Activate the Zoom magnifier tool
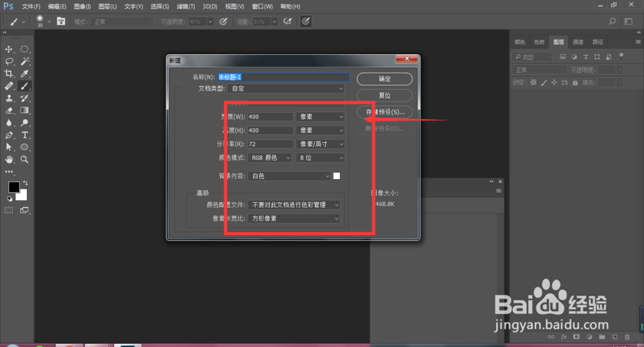Image resolution: width=644 pixels, height=347 pixels. point(25,159)
